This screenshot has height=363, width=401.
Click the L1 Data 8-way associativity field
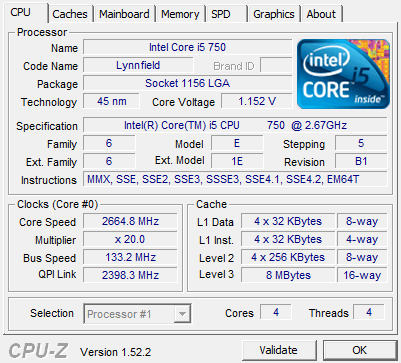click(x=362, y=221)
